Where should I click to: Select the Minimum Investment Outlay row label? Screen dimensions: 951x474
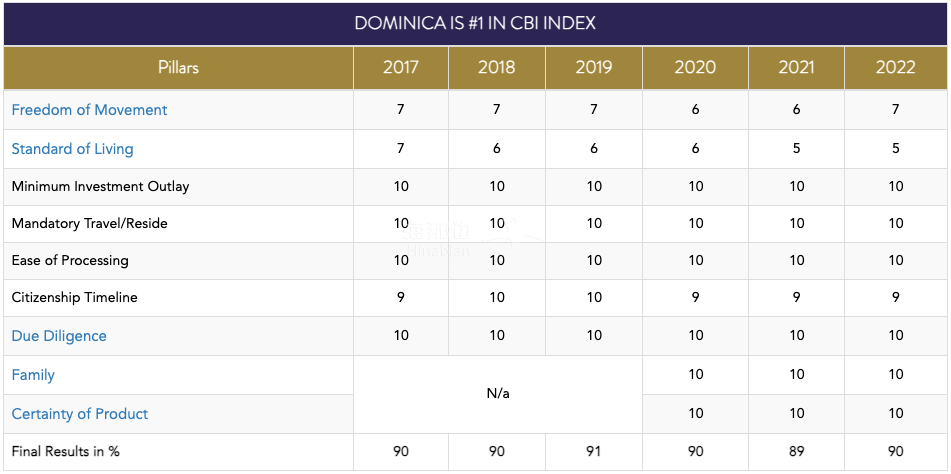click(100, 186)
